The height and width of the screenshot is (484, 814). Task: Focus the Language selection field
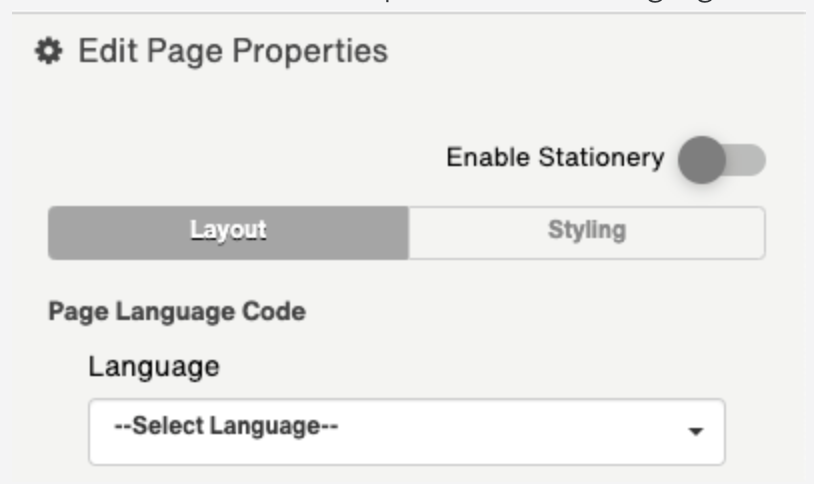pyautogui.click(x=406, y=431)
